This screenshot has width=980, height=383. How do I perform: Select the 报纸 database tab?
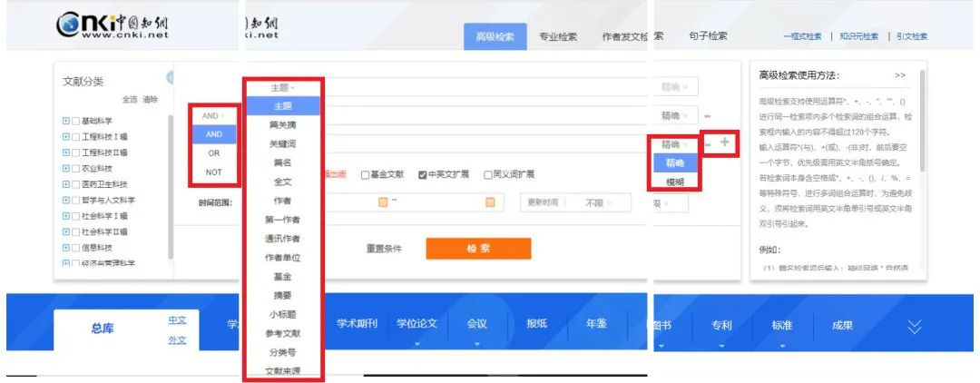pos(537,324)
